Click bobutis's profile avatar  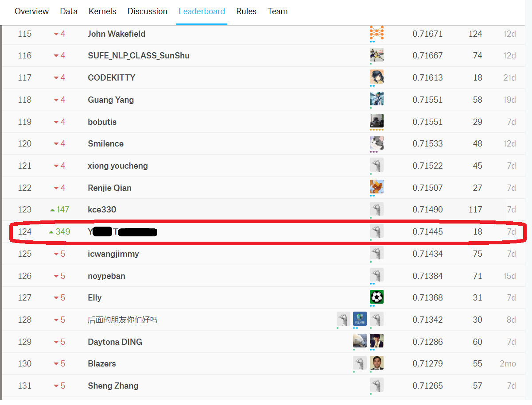[377, 121]
